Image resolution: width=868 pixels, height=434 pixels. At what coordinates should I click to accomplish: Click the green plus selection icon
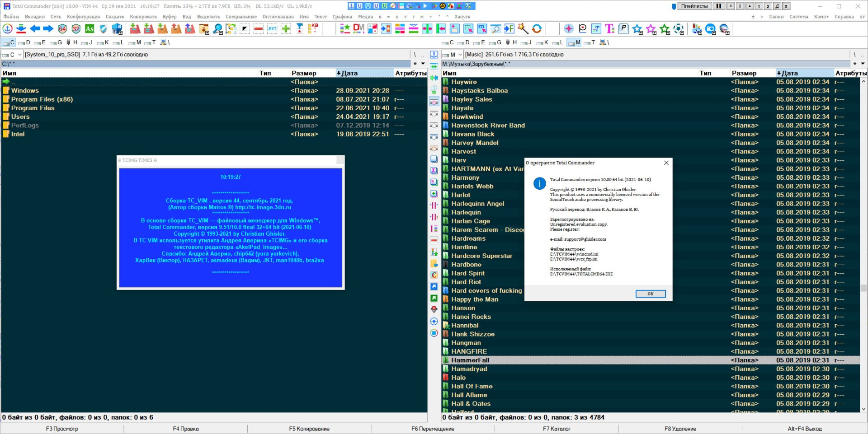286,29
